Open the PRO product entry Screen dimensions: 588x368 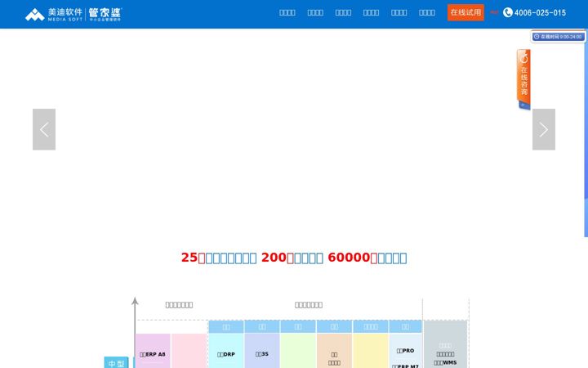click(405, 350)
